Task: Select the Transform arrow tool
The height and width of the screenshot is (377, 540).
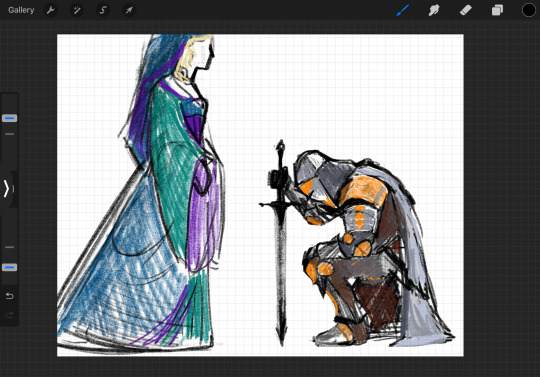Action: pos(129,10)
